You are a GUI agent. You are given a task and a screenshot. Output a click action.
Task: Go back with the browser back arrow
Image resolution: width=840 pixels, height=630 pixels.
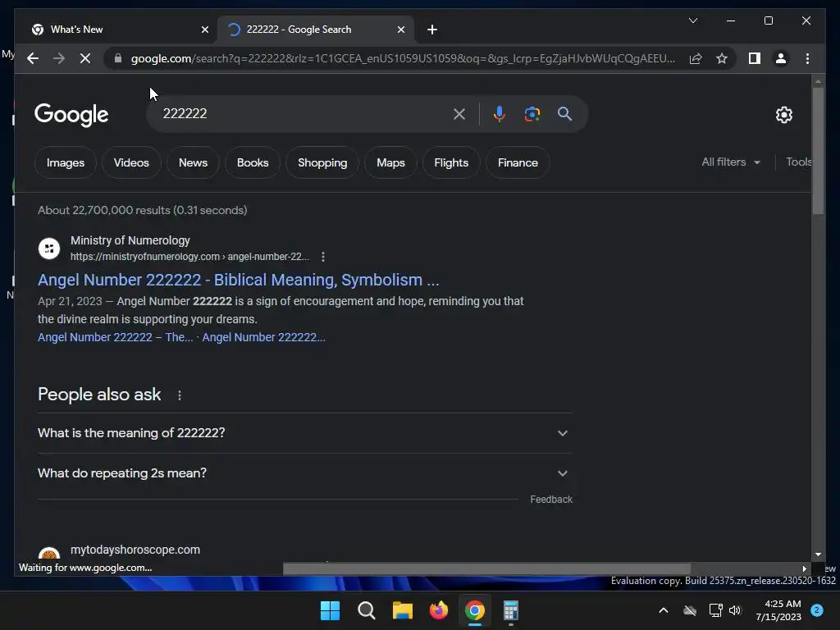click(x=33, y=58)
